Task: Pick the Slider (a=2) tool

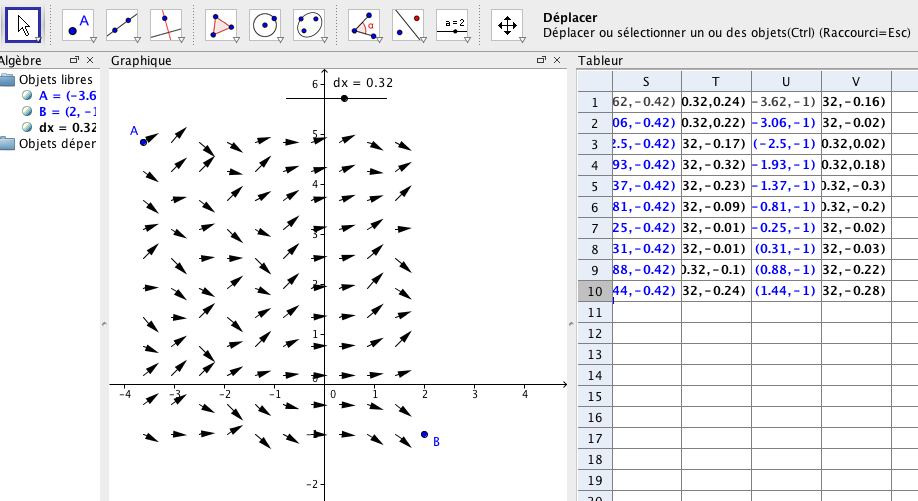Action: 452,24
